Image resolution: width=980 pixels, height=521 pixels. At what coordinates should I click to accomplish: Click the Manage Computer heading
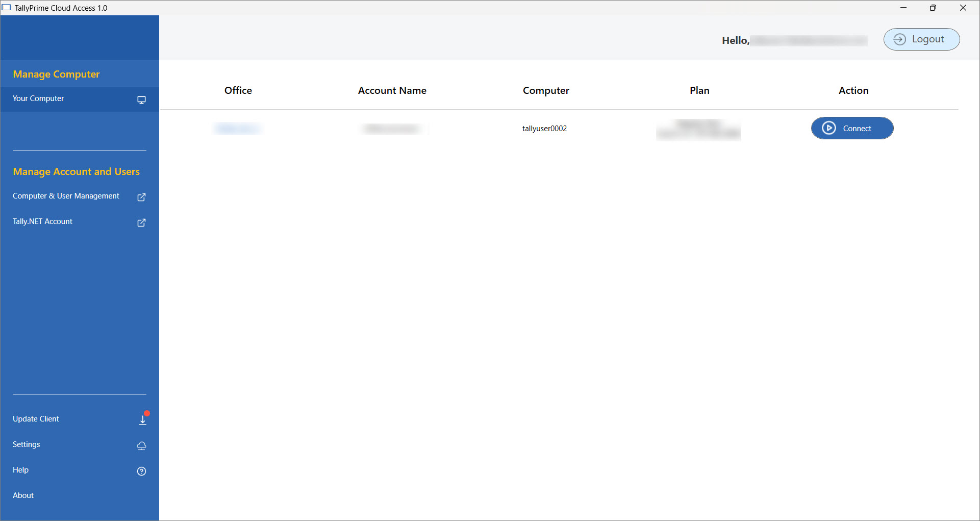(x=56, y=74)
